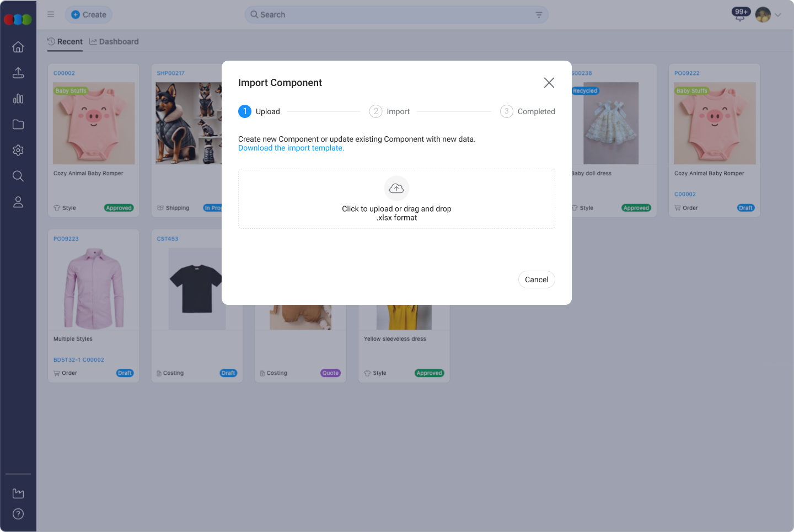Open the Analytics bar-chart icon
Image resolution: width=794 pixels, height=532 pixels.
coord(18,99)
